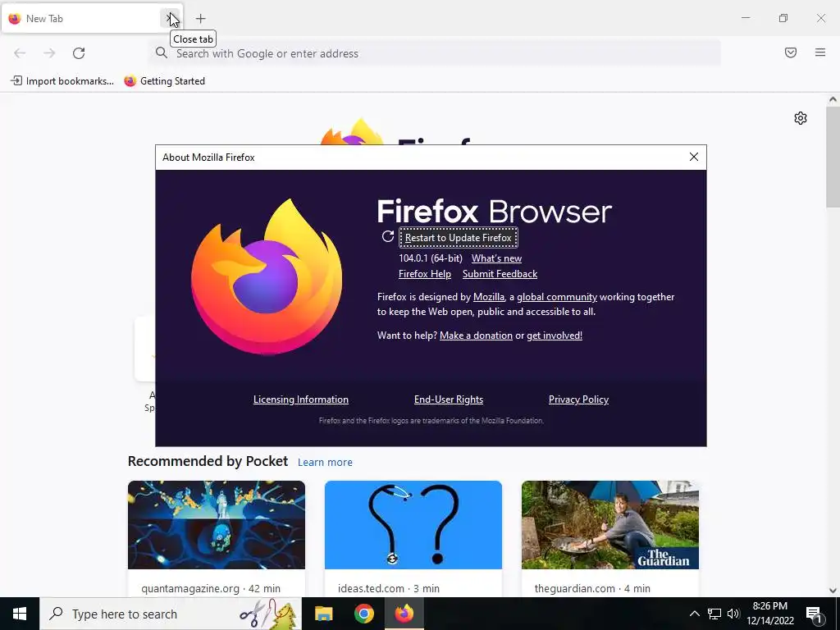
Task: Close the New Tab tab
Action: coord(171,19)
